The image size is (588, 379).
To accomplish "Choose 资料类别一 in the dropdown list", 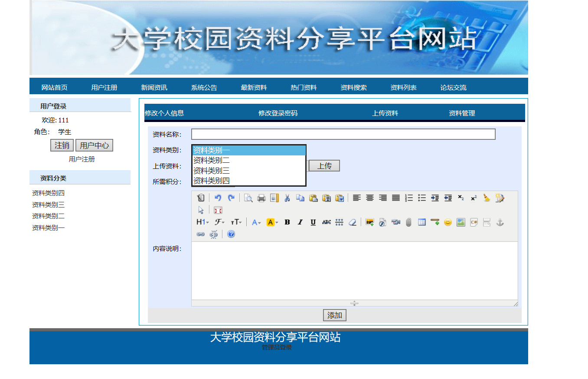I will [249, 150].
